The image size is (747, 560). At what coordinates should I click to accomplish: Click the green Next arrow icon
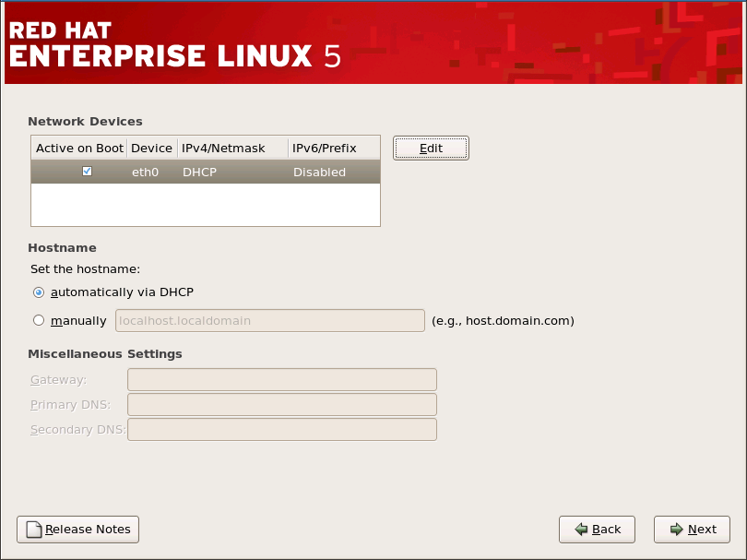point(676,529)
